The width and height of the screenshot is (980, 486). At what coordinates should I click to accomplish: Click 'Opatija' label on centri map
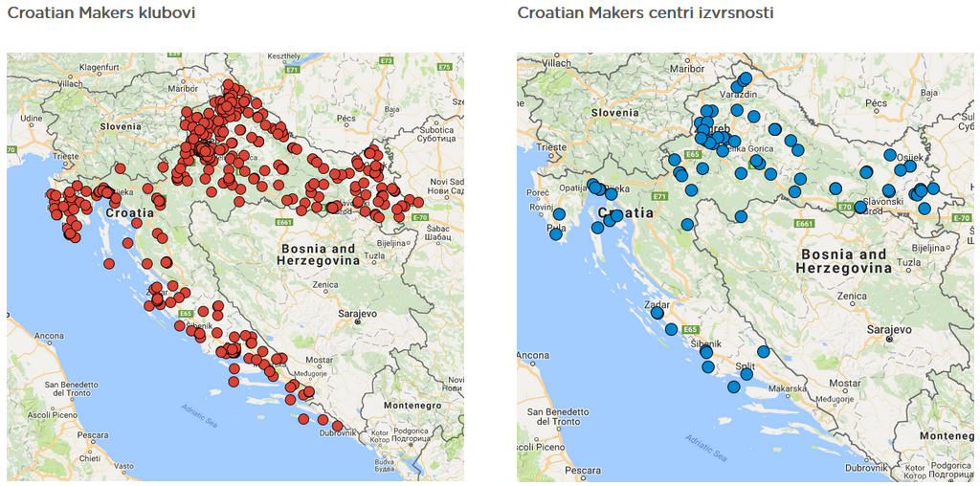coord(571,188)
